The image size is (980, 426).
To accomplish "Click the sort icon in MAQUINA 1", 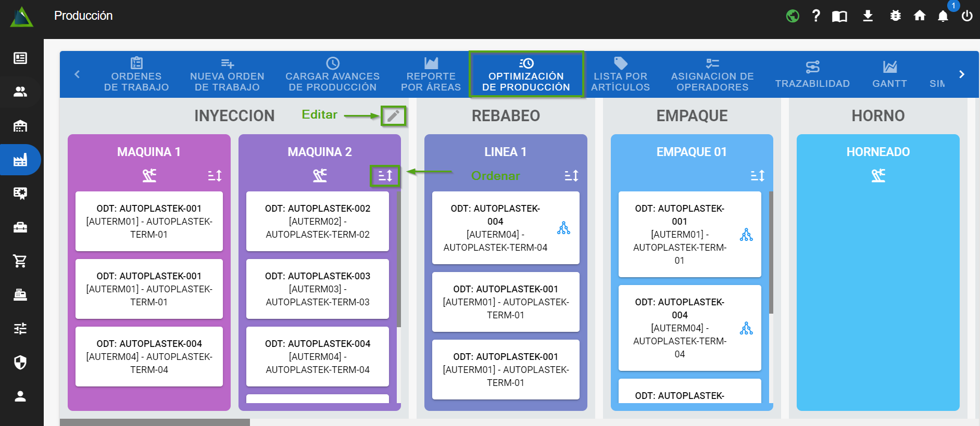I will tap(215, 176).
